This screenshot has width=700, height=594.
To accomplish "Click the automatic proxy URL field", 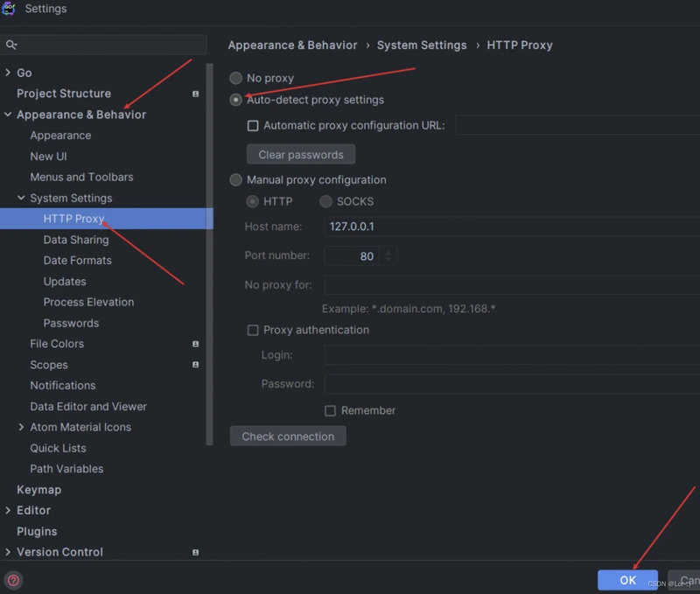I will point(577,125).
